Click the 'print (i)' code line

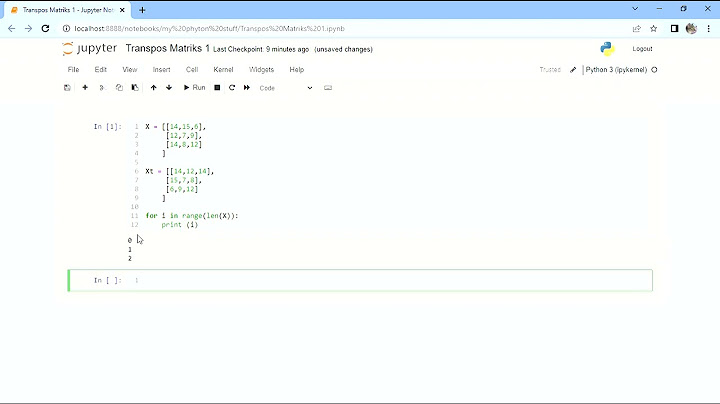[x=180, y=224]
